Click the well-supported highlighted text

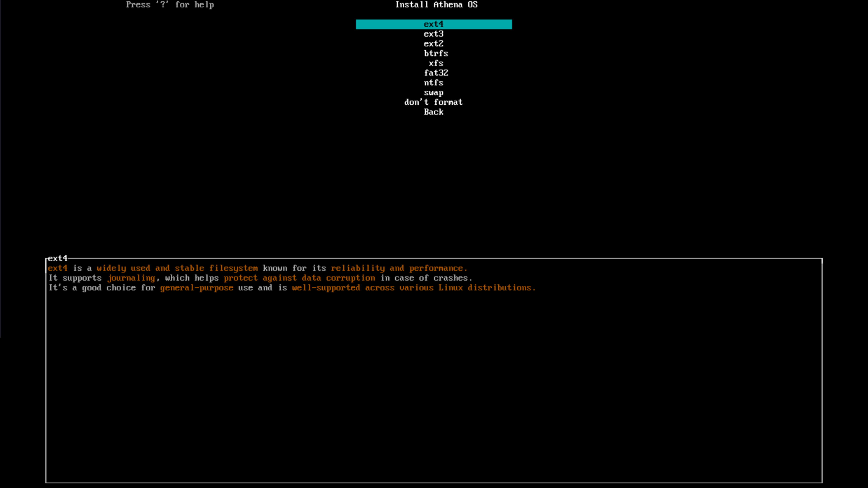click(326, 288)
